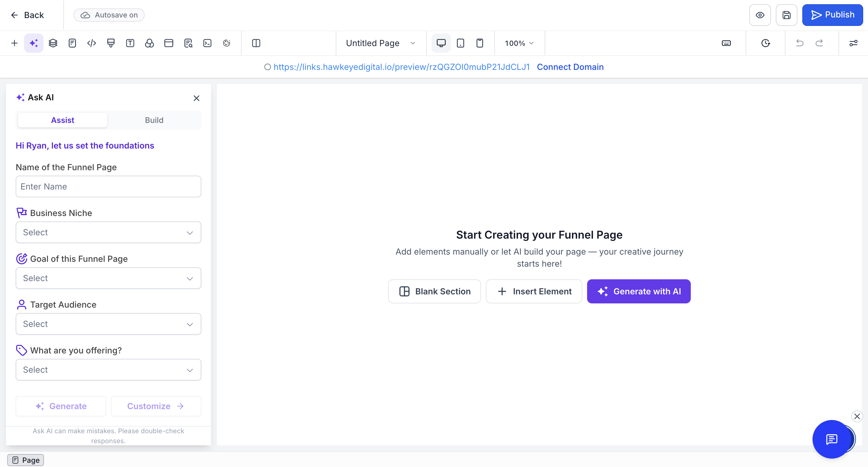The height and width of the screenshot is (467, 868).
Task: Toggle the Autosave on pill
Action: [109, 15]
